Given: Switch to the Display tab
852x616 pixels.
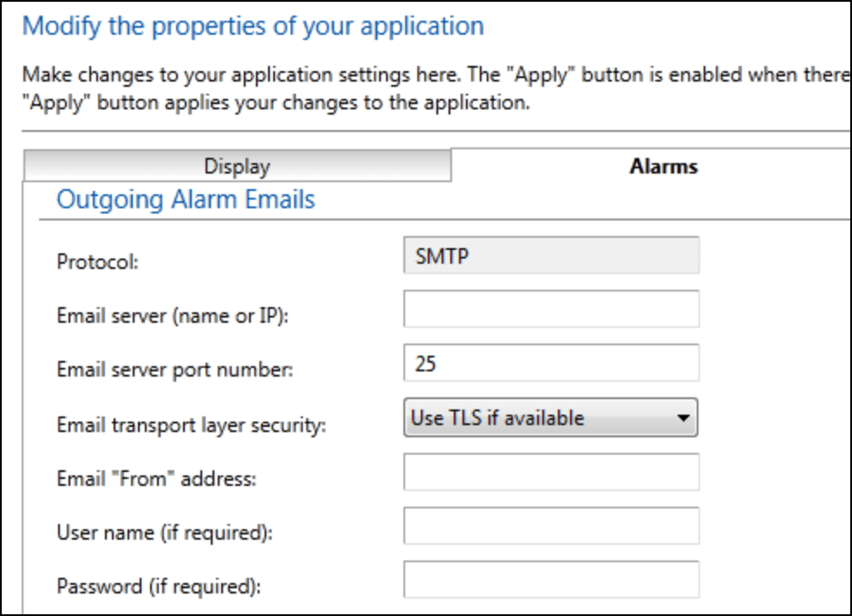Looking at the screenshot, I should coord(236,166).
